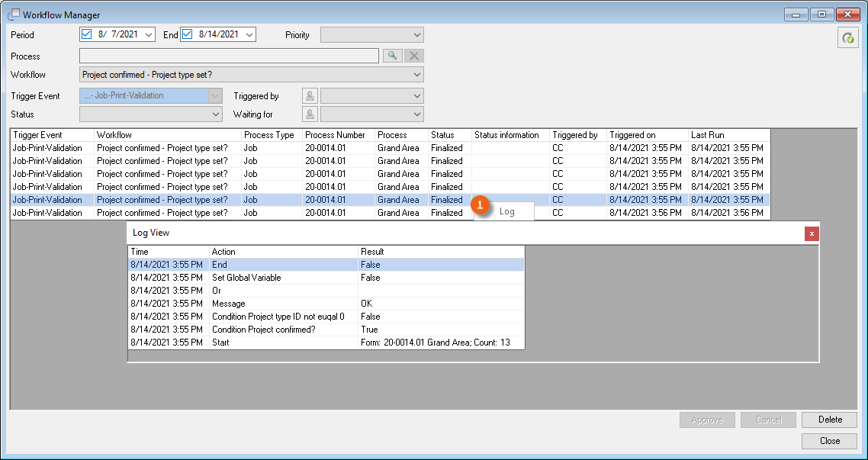
Task: Close the Log View panel
Action: pyautogui.click(x=812, y=233)
